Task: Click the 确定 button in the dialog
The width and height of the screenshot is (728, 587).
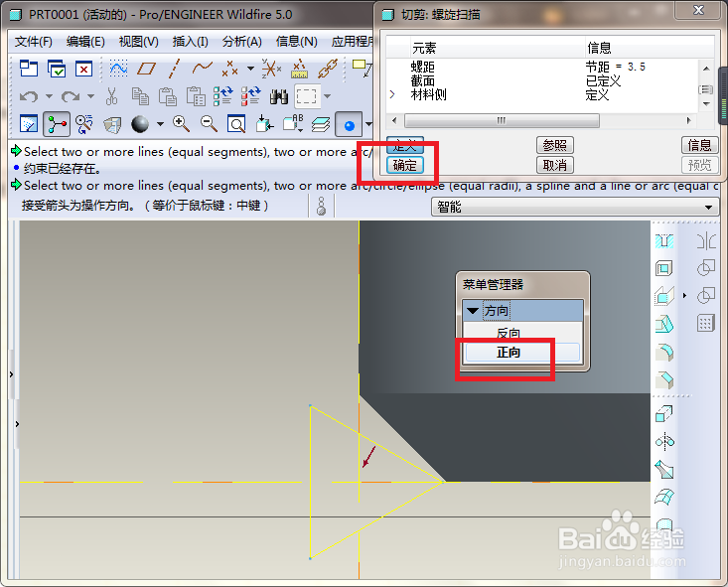Action: 405,165
